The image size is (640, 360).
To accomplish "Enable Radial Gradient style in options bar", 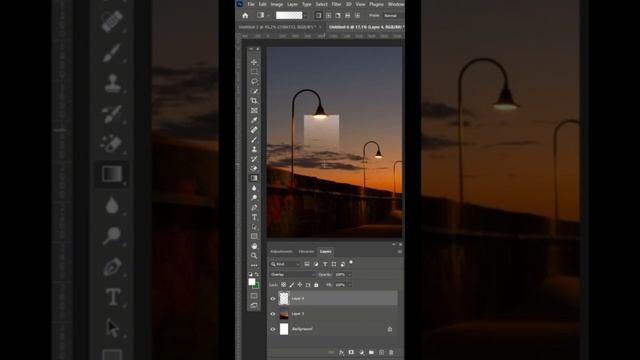I will (328, 16).
